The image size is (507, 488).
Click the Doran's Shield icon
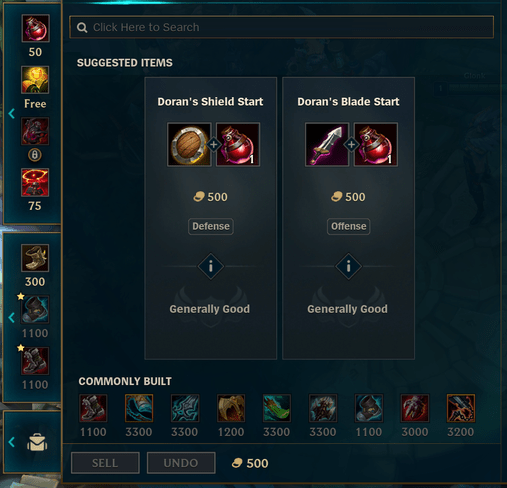(189, 145)
